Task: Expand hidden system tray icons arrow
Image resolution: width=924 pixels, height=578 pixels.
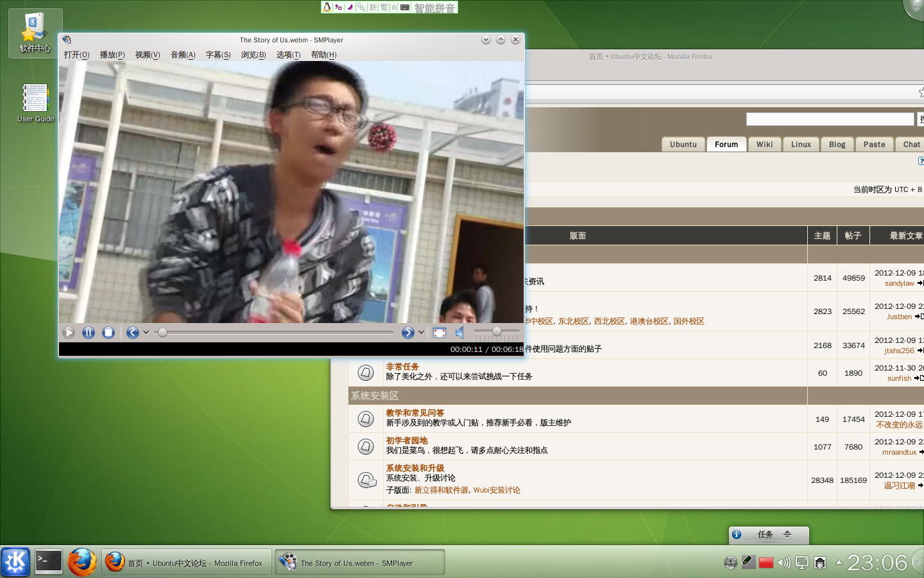Action: (839, 563)
